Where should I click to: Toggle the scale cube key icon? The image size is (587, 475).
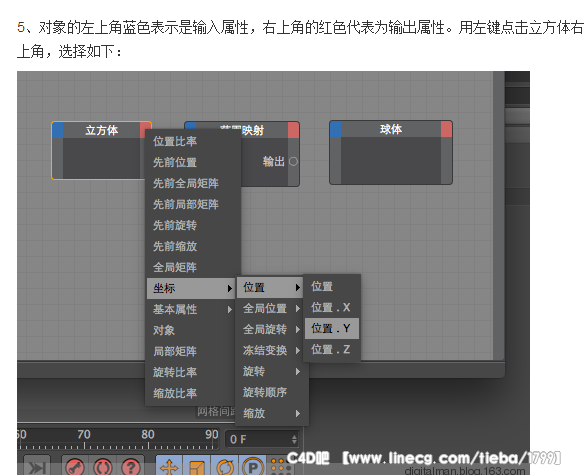(197, 466)
